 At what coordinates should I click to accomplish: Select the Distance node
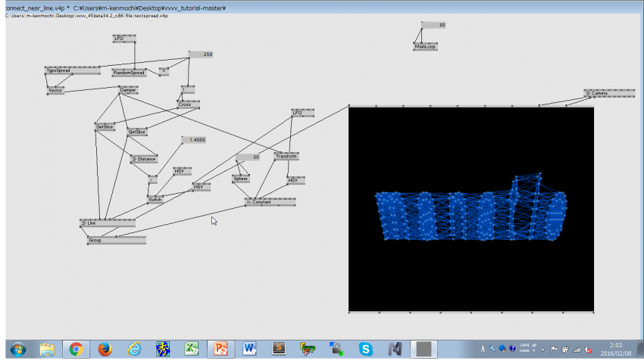tap(145, 159)
